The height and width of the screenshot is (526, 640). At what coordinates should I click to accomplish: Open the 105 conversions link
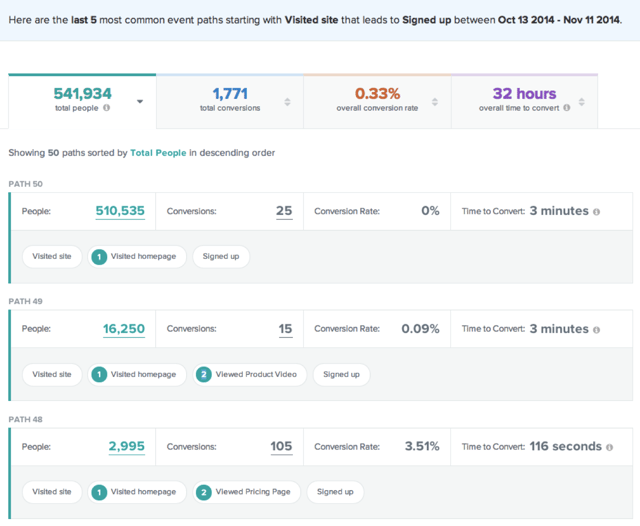pyautogui.click(x=281, y=446)
